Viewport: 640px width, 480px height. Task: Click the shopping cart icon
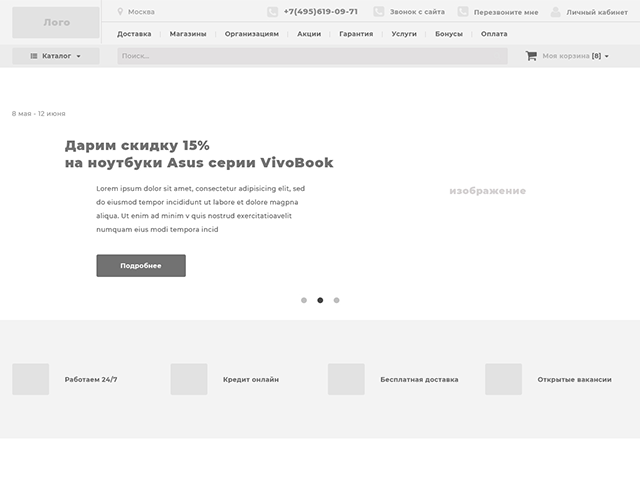point(531,56)
